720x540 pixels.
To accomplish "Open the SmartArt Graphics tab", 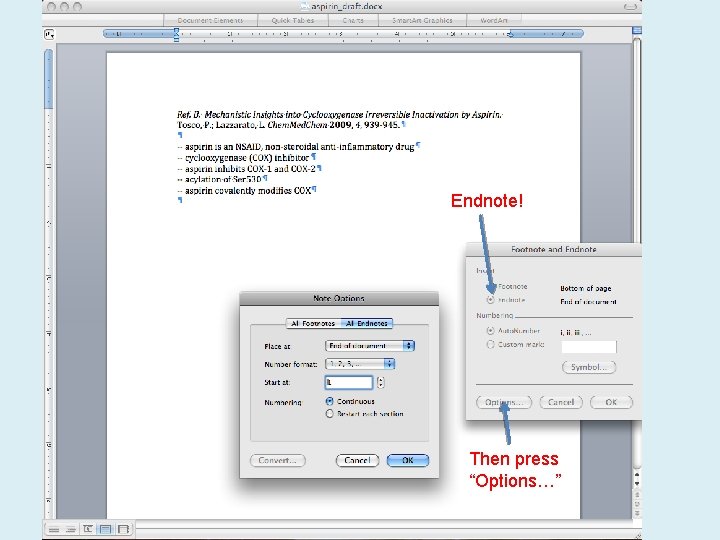I will coord(422,20).
